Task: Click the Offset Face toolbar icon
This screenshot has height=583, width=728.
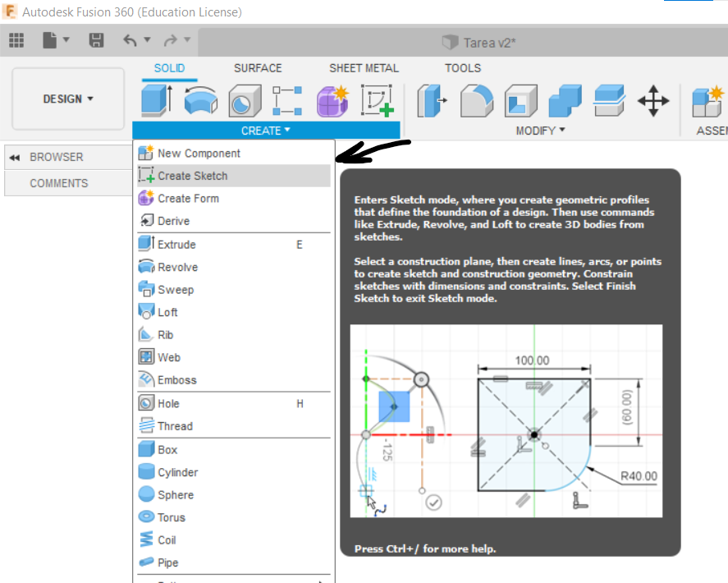Action: point(609,100)
